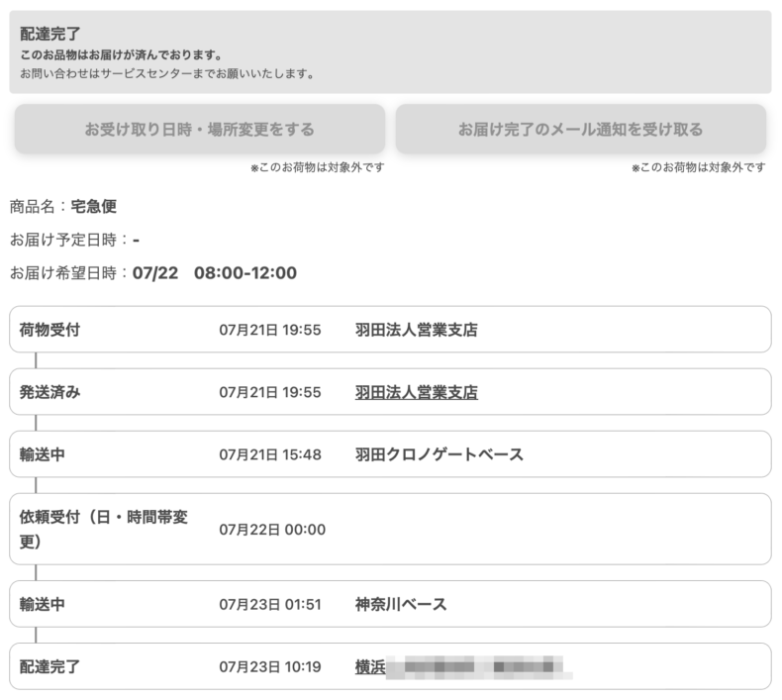Click the 神奈川ベース location text

[401, 604]
